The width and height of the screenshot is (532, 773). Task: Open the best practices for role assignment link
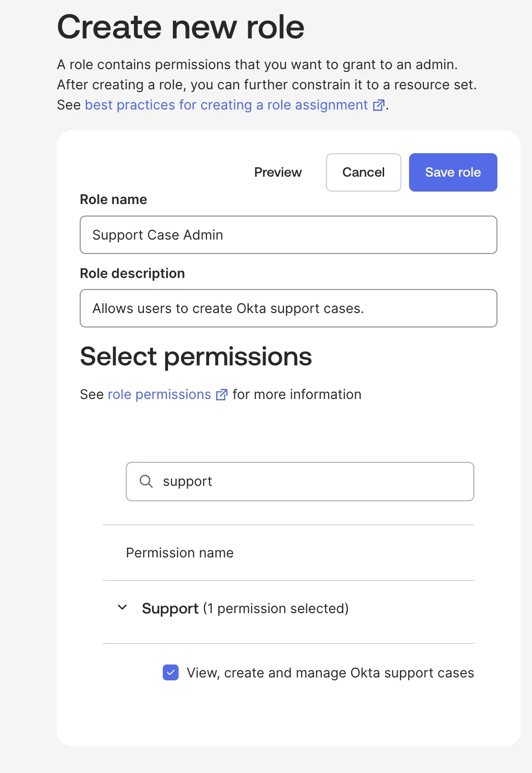(226, 105)
